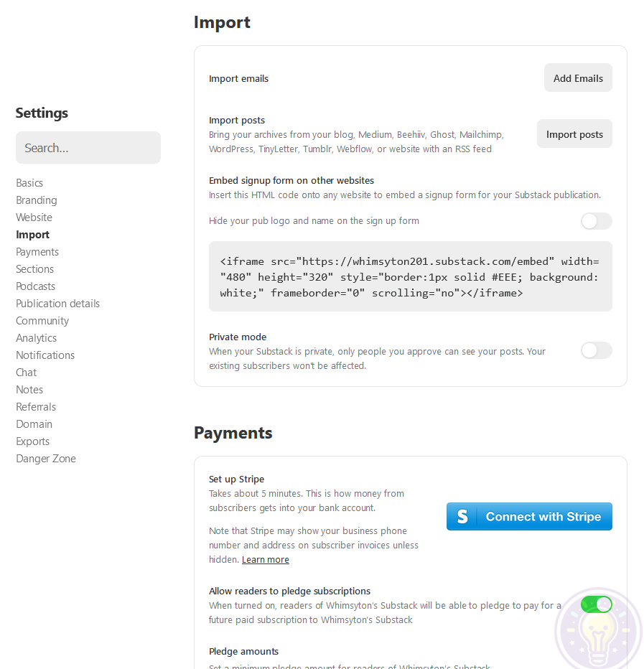
Task: Open Domain settings
Action: [x=34, y=424]
